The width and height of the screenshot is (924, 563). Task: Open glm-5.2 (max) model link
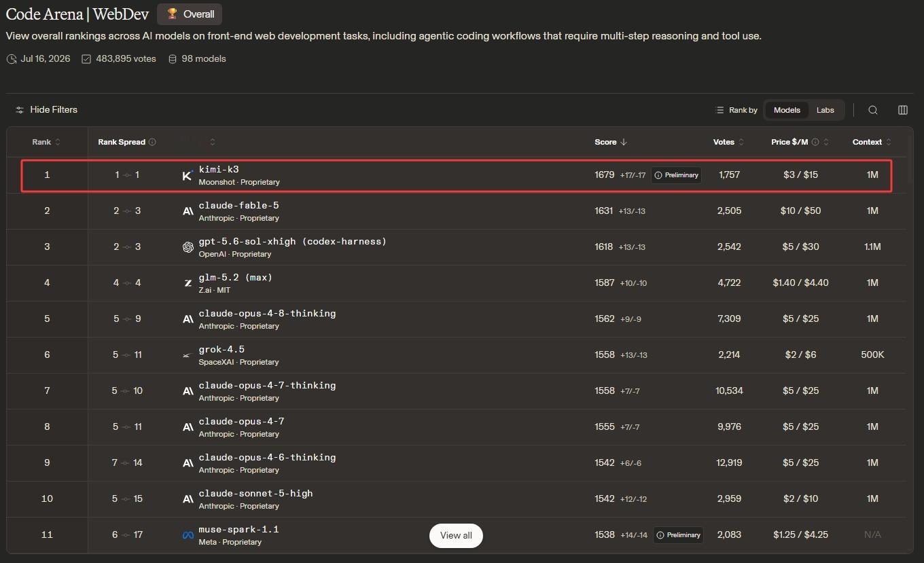(236, 277)
